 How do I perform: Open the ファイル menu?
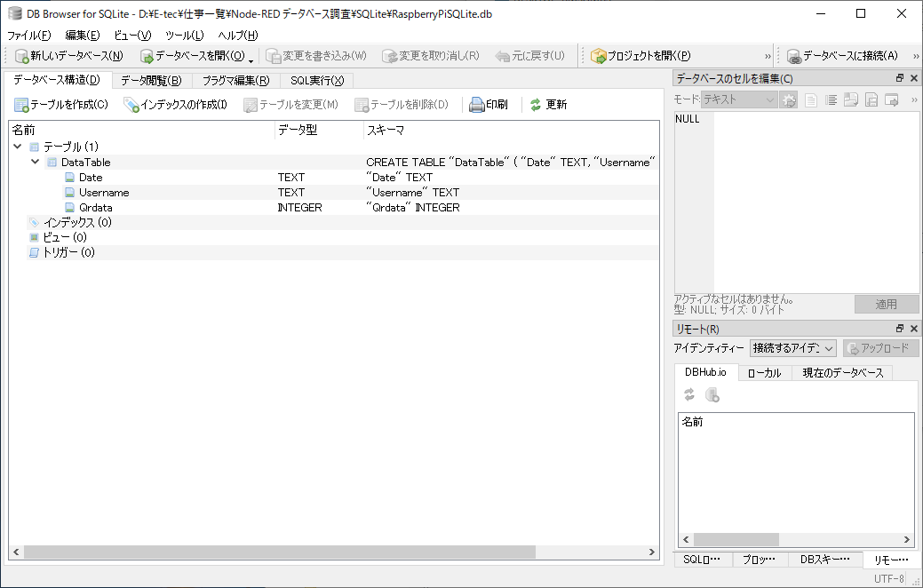pos(27,35)
